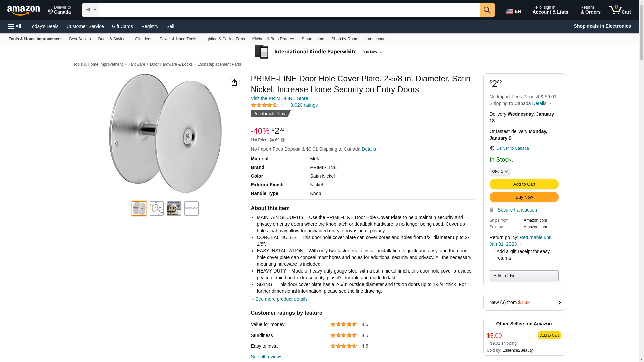Image resolution: width=644 pixels, height=362 pixels.
Task: Click into the search text field
Action: (x=289, y=10)
